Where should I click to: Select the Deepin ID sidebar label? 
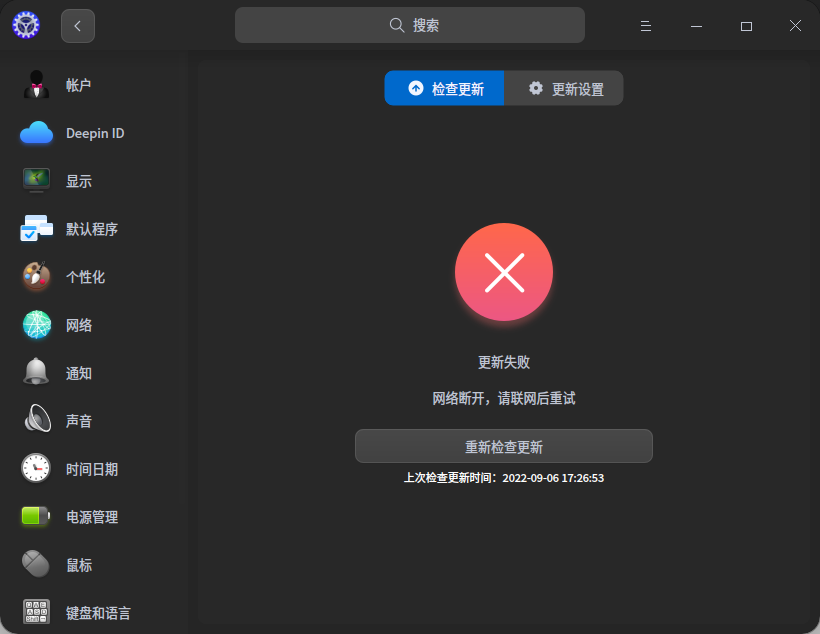95,133
